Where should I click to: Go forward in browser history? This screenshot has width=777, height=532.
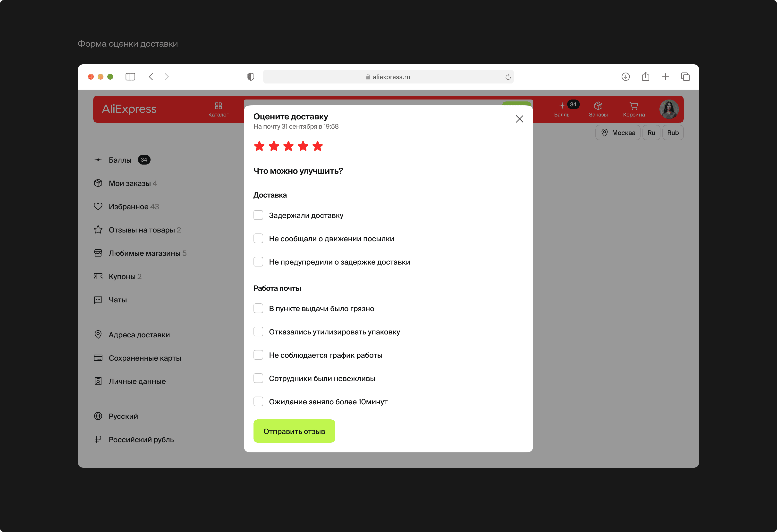tap(167, 77)
